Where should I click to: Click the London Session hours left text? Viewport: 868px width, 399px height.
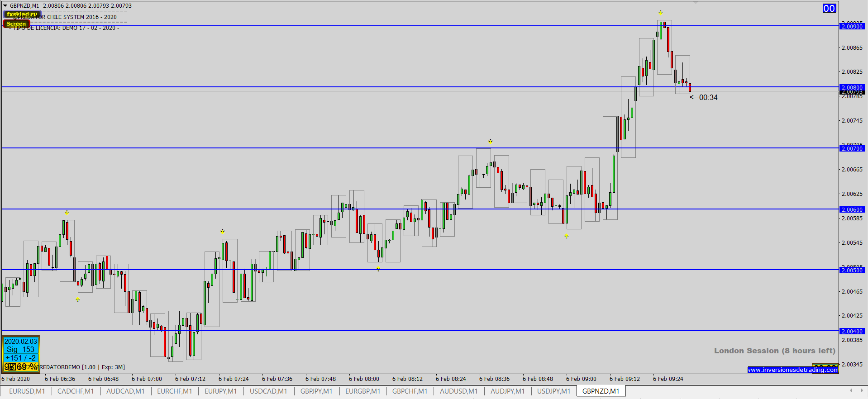[x=775, y=351]
